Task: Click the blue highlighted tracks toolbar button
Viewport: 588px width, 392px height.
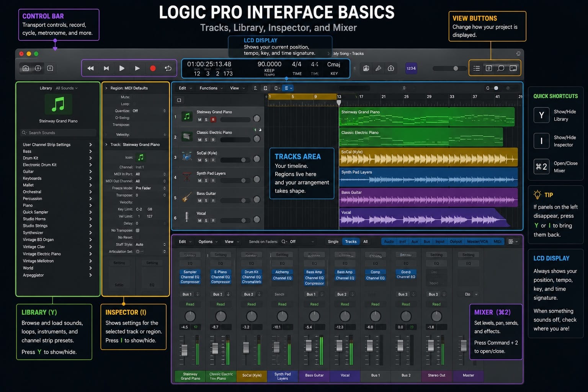Action: [288, 88]
